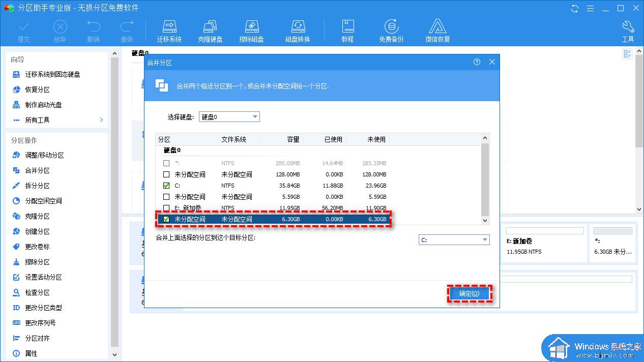Close the 合并分区 dialog

coord(492,62)
